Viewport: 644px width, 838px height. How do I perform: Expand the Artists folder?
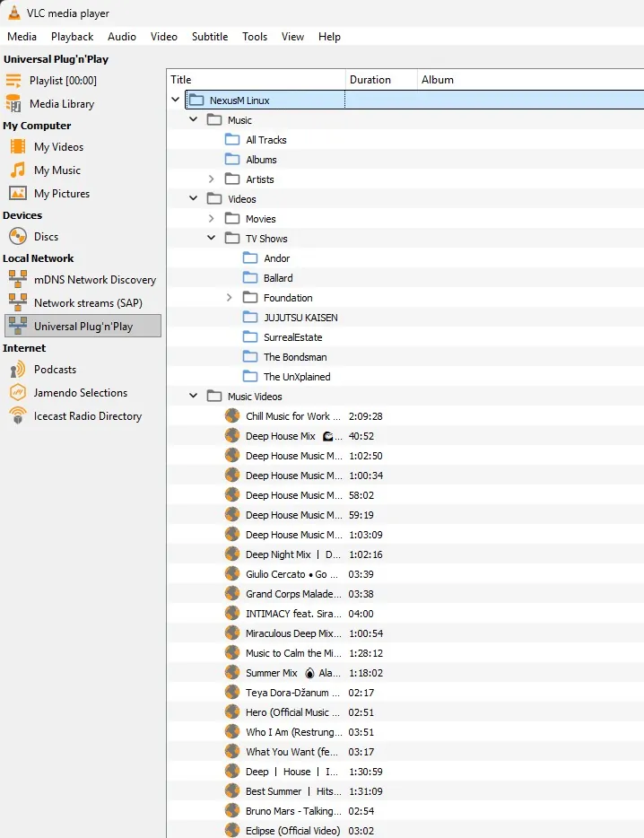(211, 179)
